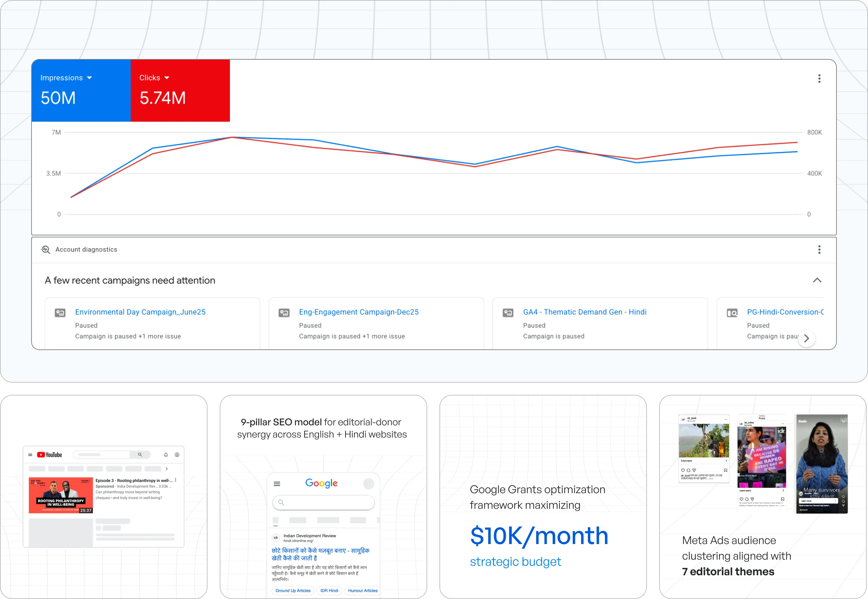Viewport: 868px width, 599px height.
Task: Open the Clicks metric dropdown
Action: [167, 78]
